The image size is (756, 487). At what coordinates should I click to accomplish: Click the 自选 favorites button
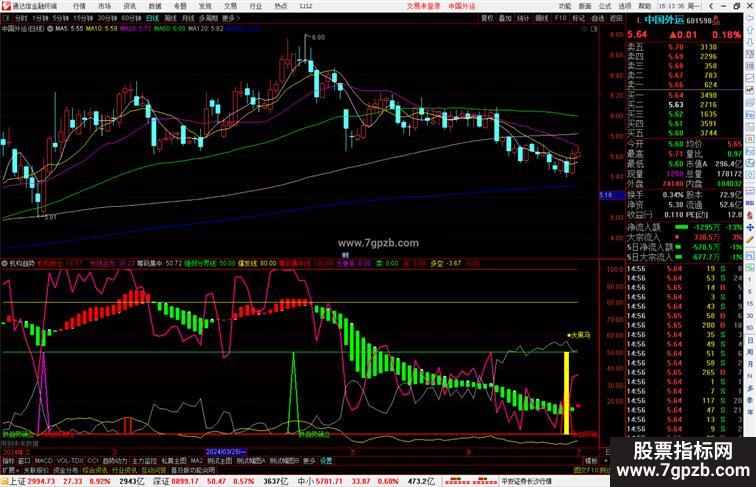597,18
